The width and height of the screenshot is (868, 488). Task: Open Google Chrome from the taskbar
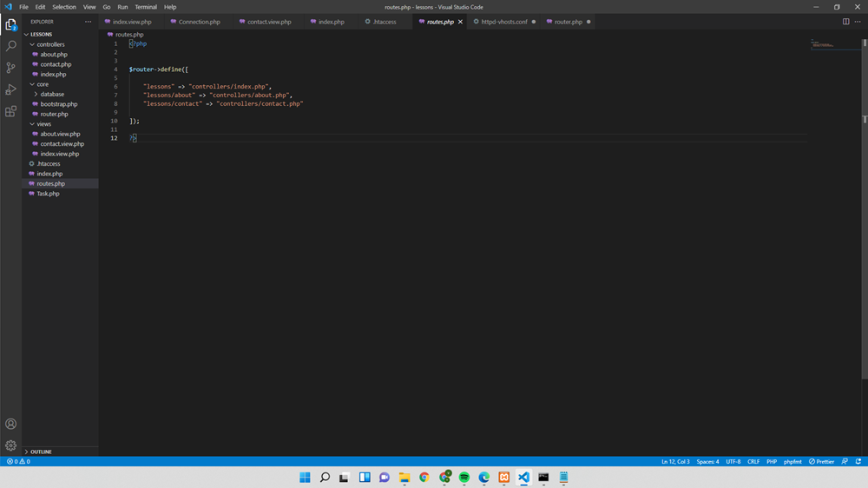(424, 478)
